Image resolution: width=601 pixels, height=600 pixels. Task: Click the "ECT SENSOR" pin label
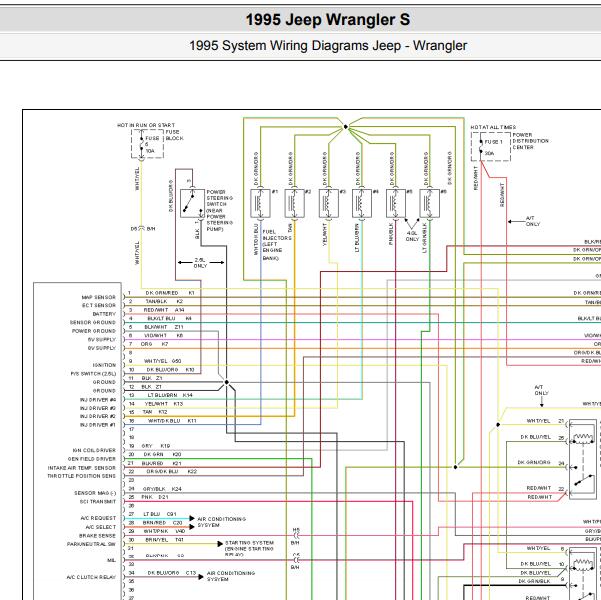point(99,306)
